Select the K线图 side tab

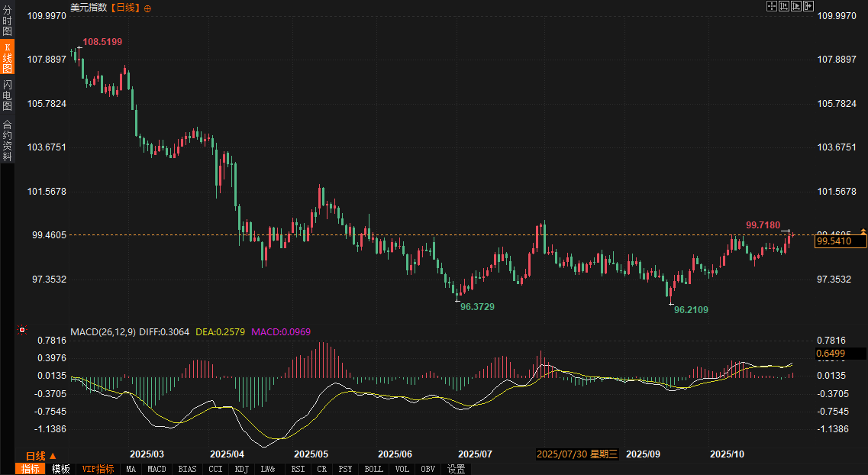coord(7,58)
